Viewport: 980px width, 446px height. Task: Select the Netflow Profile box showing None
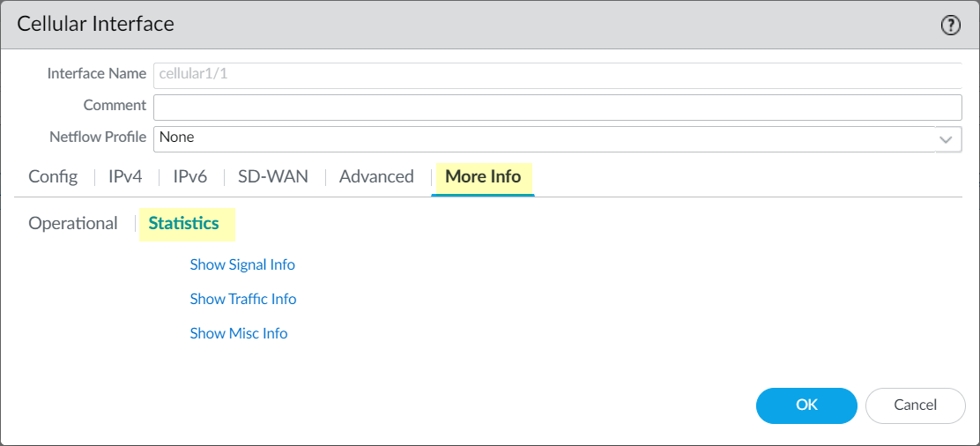544,138
